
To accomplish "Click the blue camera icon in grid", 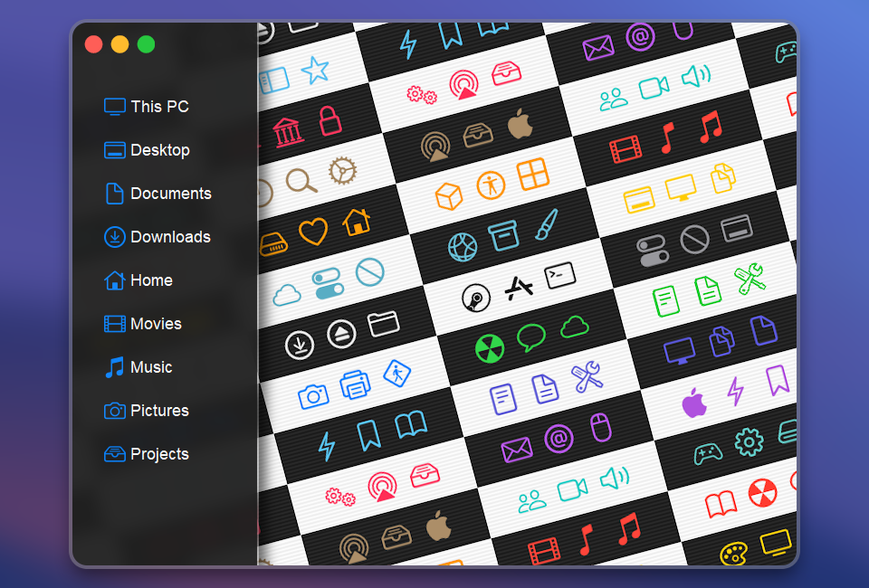I will (x=313, y=396).
